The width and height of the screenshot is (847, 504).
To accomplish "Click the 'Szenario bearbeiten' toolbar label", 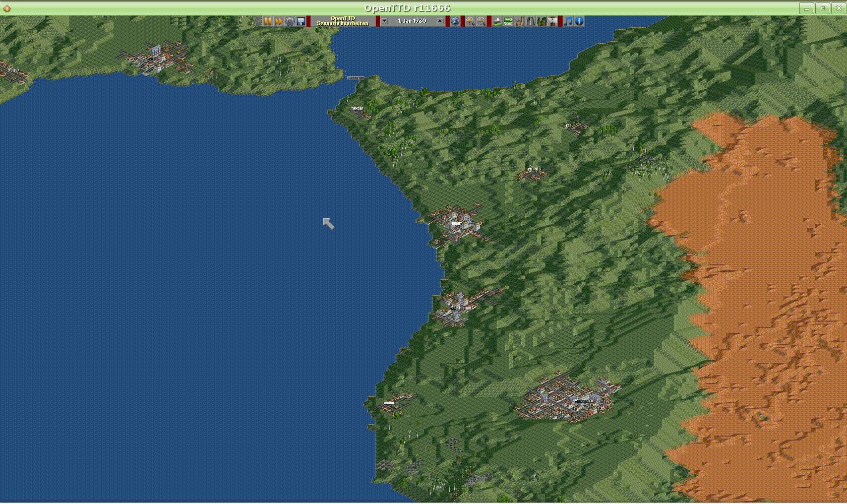I will click(343, 24).
